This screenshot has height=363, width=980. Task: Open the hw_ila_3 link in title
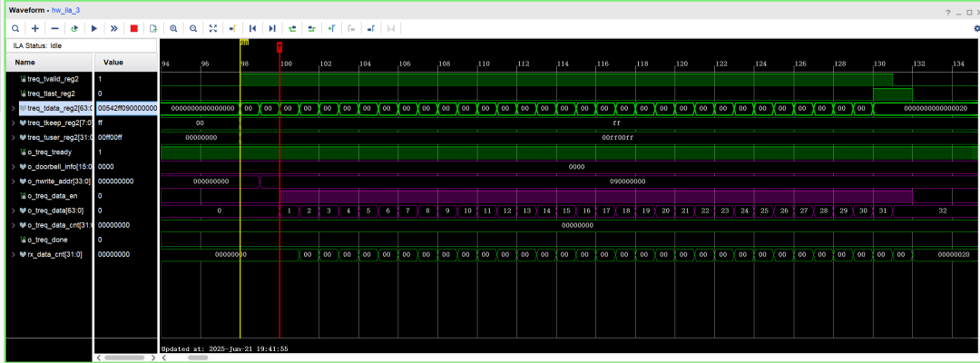pyautogui.click(x=65, y=11)
